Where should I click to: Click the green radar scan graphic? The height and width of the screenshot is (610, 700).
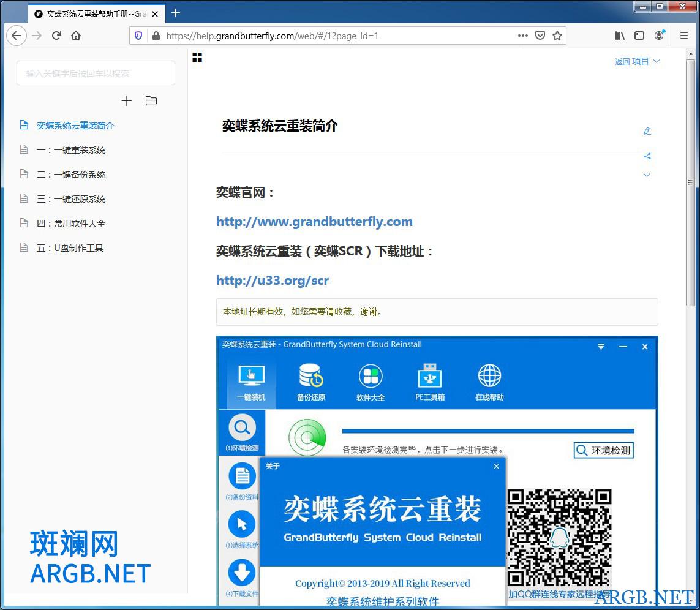(x=307, y=438)
